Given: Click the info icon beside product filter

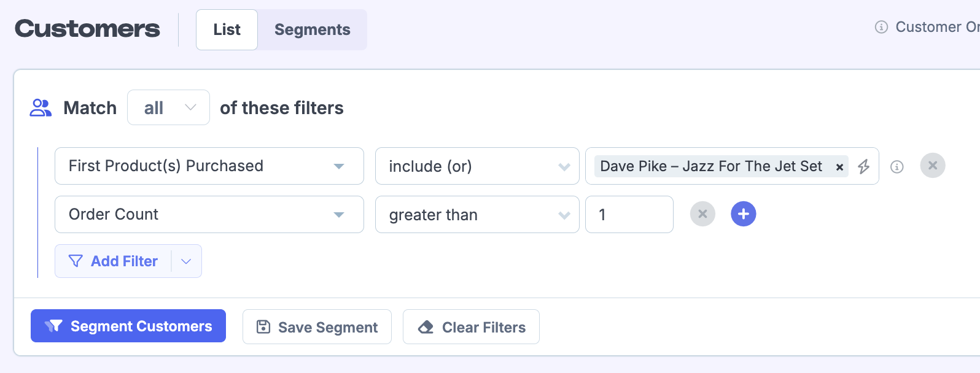Looking at the screenshot, I should tap(896, 167).
